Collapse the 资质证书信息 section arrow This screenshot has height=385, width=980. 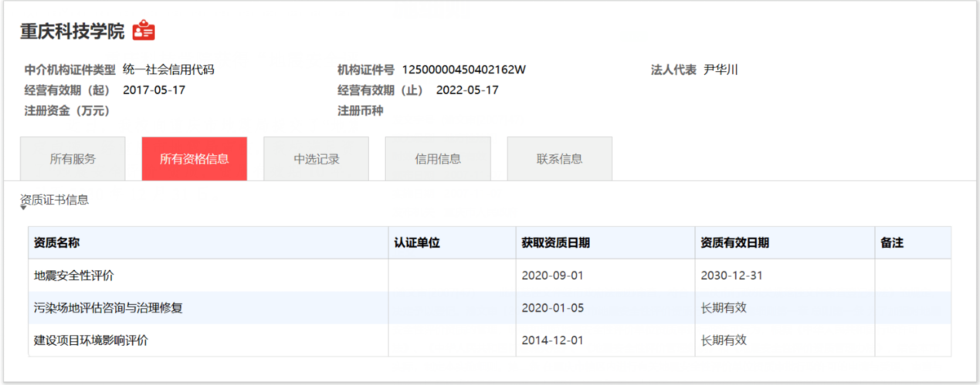click(23, 208)
